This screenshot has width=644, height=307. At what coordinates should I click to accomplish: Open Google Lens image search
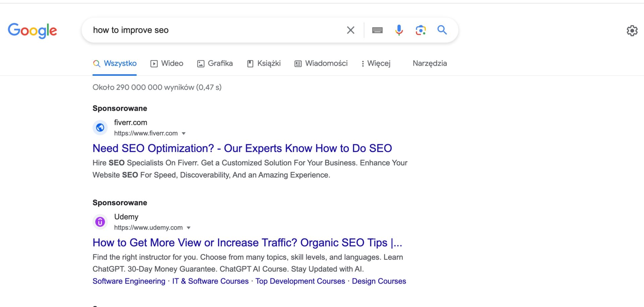click(420, 30)
